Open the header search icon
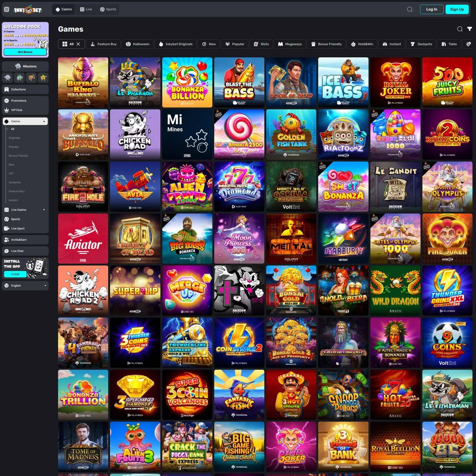The height and width of the screenshot is (476, 476). 410,9
